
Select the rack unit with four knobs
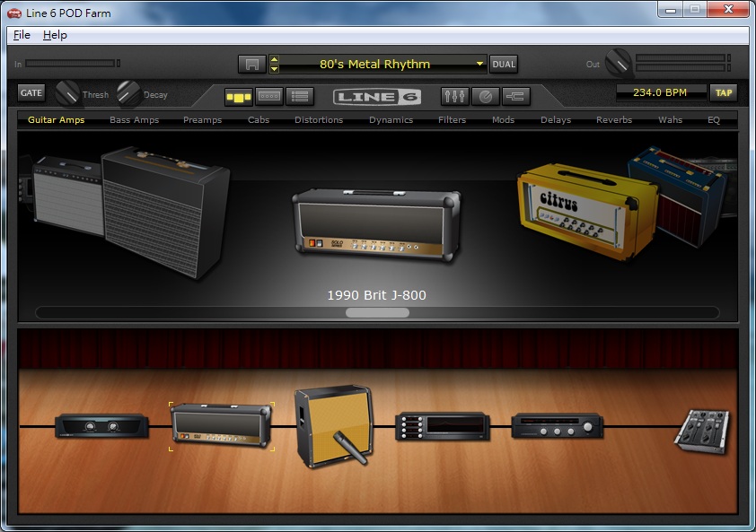tap(558, 425)
